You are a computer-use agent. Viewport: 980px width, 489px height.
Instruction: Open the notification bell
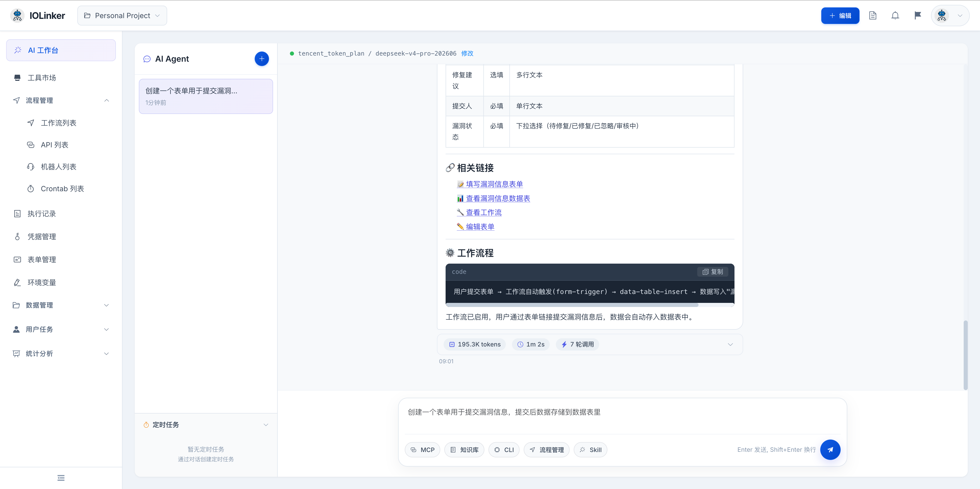pos(895,16)
